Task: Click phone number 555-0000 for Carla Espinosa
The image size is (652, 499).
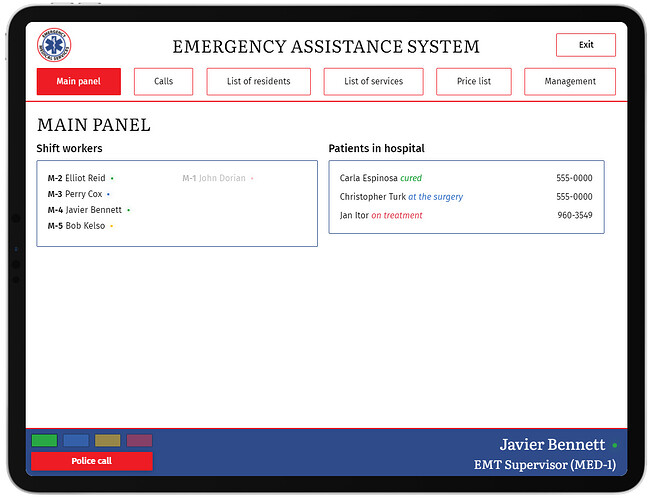Action: pos(574,178)
